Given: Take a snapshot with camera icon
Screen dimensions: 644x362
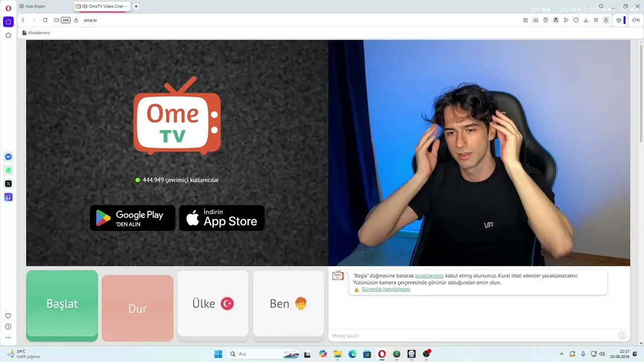Looking at the screenshot, I should [536, 20].
